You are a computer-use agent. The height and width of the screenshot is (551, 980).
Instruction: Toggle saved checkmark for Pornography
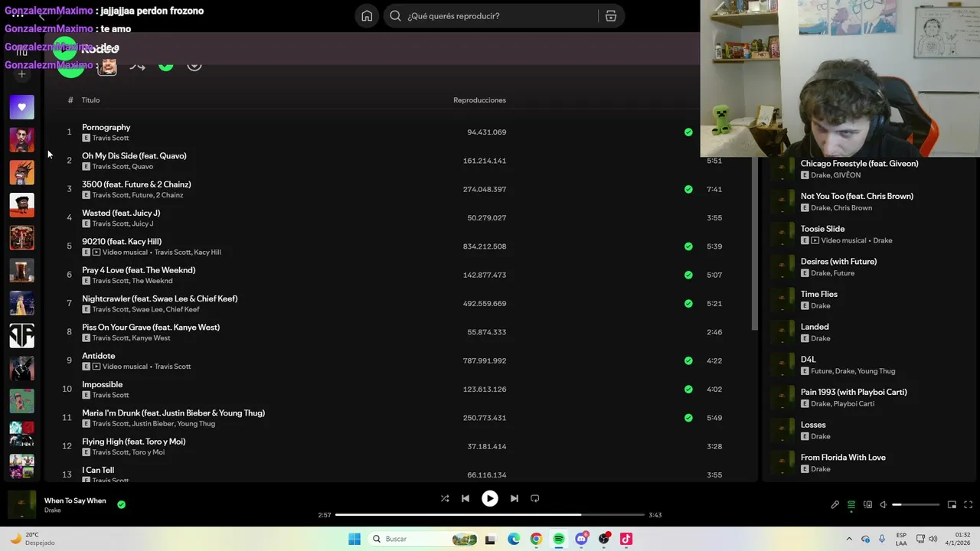pyautogui.click(x=688, y=132)
